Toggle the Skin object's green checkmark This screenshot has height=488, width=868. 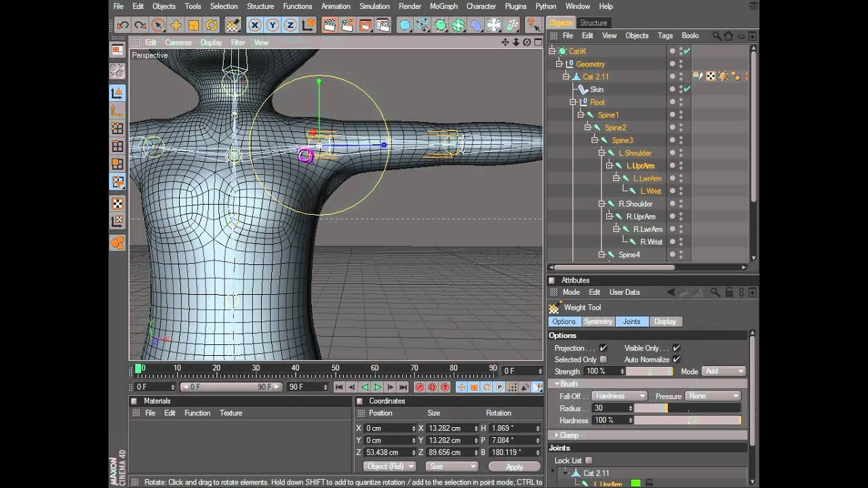(x=687, y=89)
